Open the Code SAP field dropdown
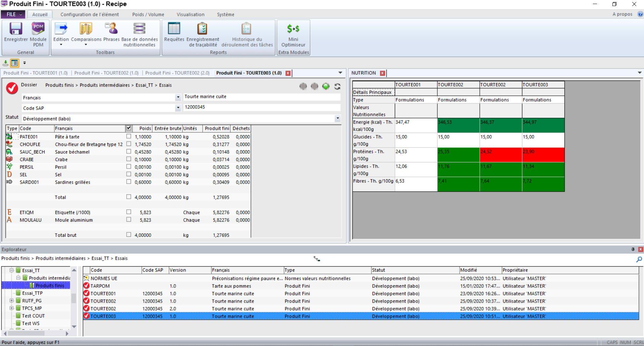This screenshot has width=644, height=346. pos(178,108)
